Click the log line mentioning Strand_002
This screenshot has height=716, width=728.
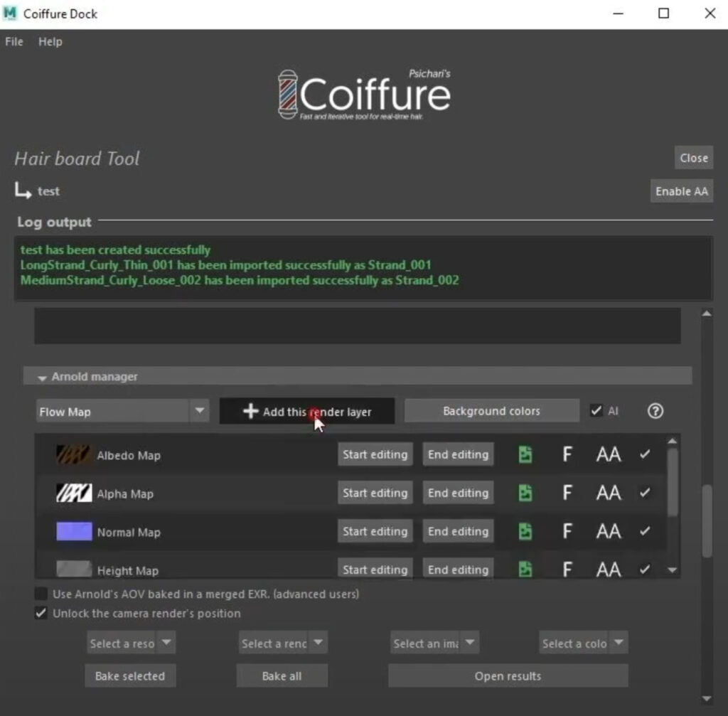click(x=240, y=280)
